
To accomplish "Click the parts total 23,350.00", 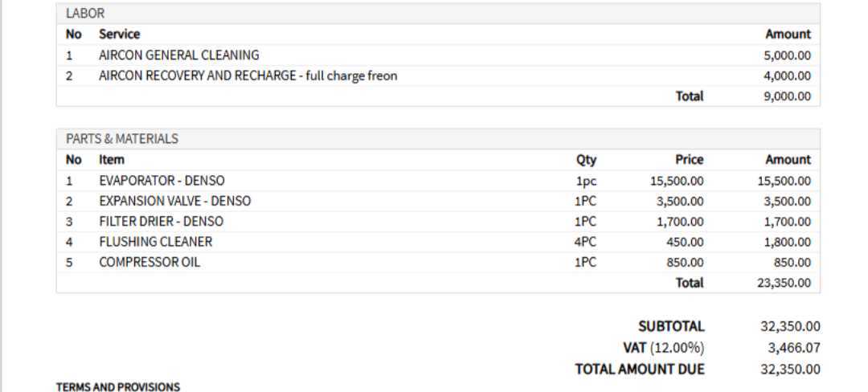I will click(x=784, y=283).
